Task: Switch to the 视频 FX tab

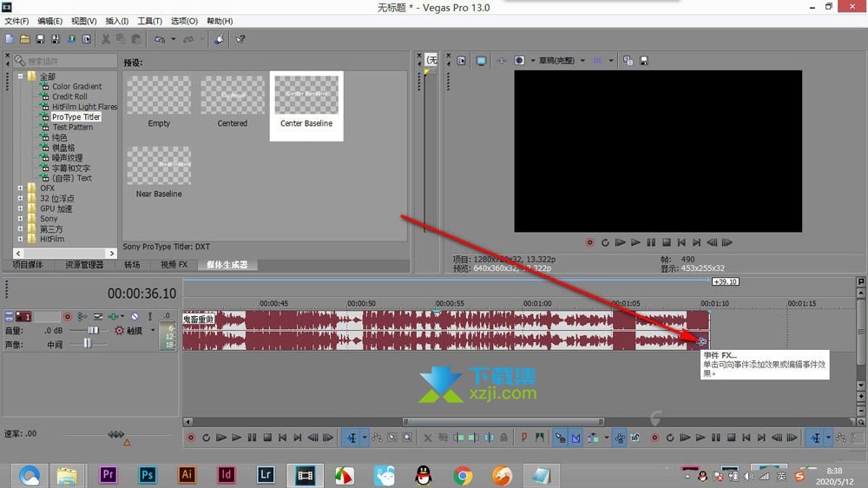Action: tap(174, 265)
